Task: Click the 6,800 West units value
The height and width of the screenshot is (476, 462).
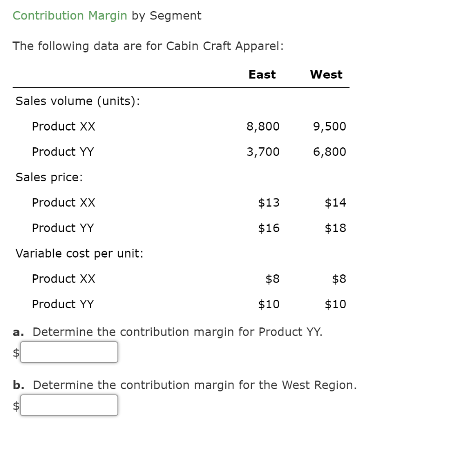Action: (x=330, y=152)
